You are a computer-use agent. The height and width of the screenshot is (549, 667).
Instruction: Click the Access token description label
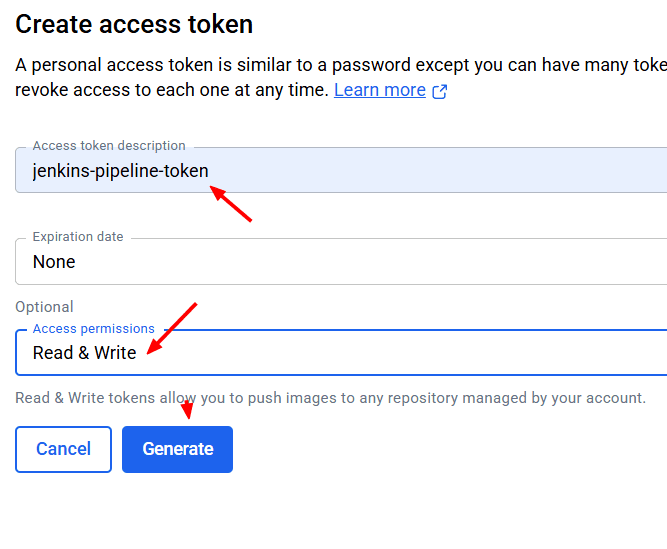click(109, 145)
